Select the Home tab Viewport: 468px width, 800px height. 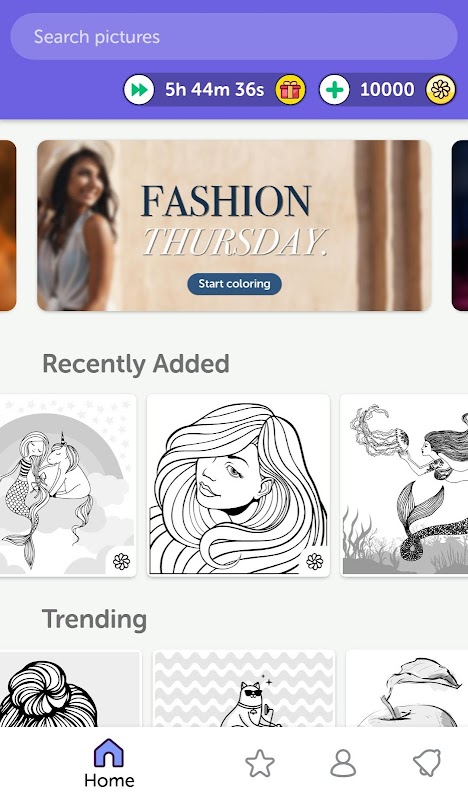[109, 763]
